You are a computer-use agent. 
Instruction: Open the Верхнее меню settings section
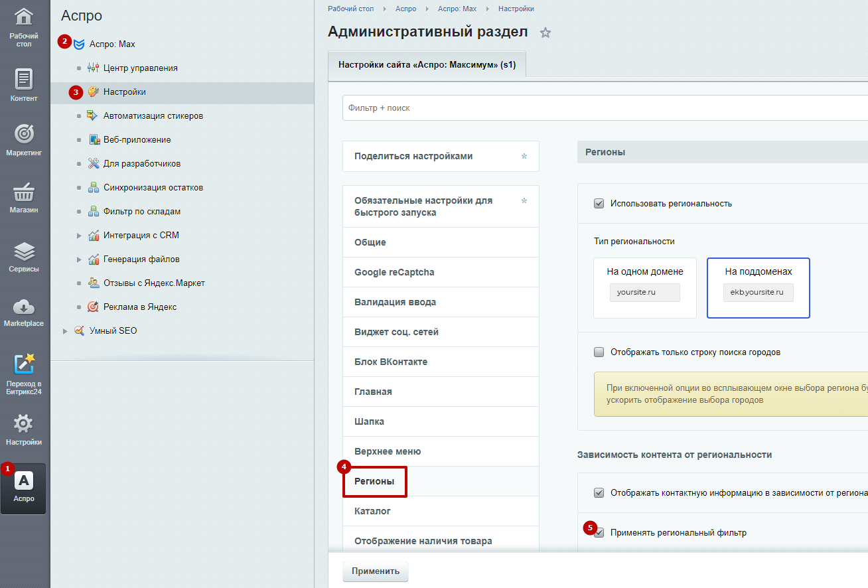[x=441, y=451]
